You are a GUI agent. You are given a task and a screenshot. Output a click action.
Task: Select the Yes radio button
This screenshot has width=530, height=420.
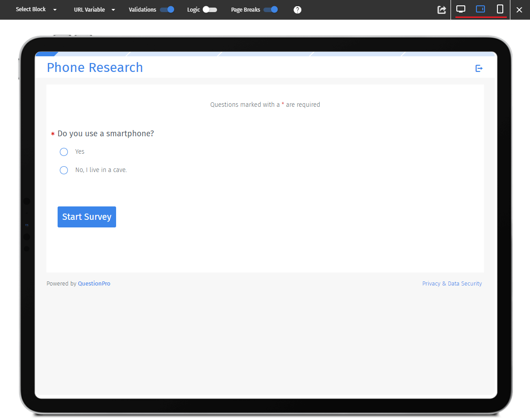click(63, 151)
